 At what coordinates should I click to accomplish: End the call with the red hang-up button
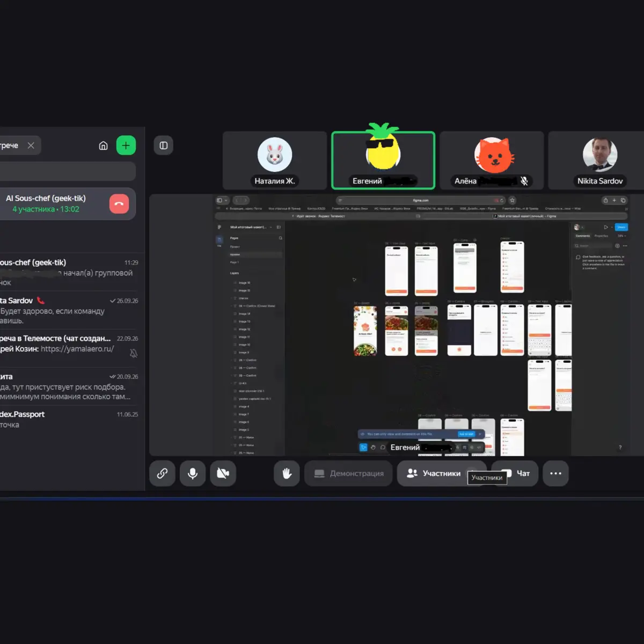point(119,204)
